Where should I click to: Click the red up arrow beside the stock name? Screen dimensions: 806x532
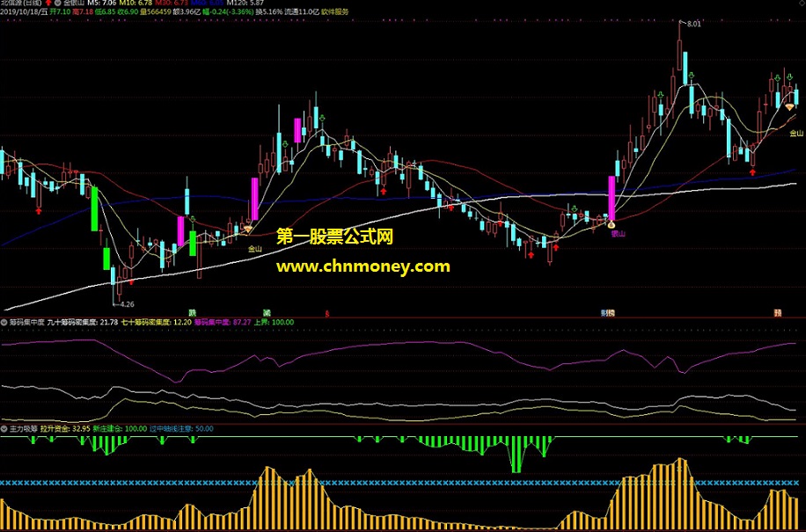tap(48, 4)
